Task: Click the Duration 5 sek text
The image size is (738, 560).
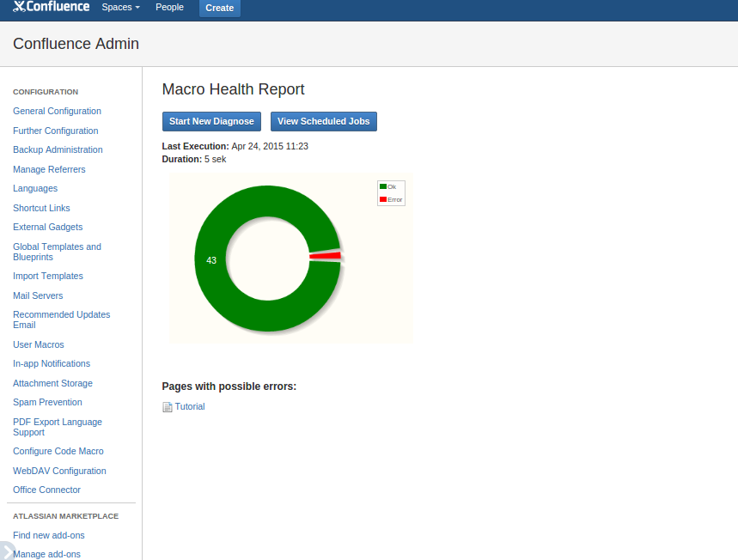Action: pyautogui.click(x=194, y=159)
